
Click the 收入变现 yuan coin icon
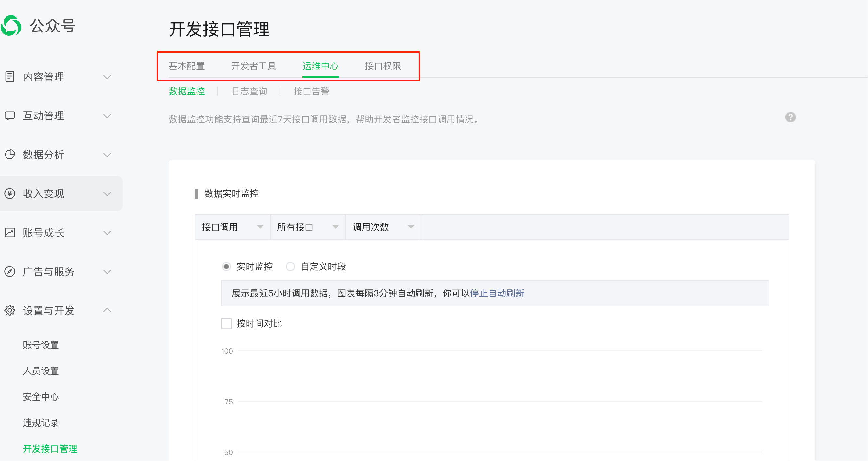[10, 193]
